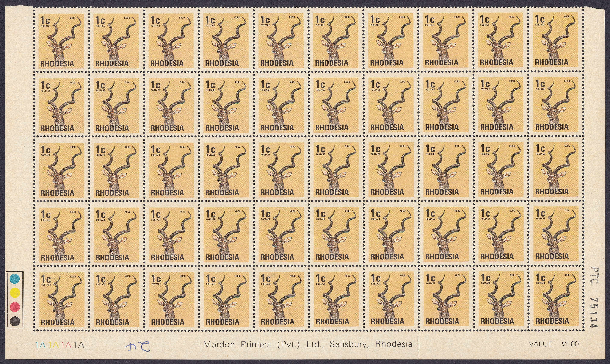Viewport: 610px width, 364px height.
Task: Select the bottom-right kudu stamp
Action: click(x=556, y=298)
